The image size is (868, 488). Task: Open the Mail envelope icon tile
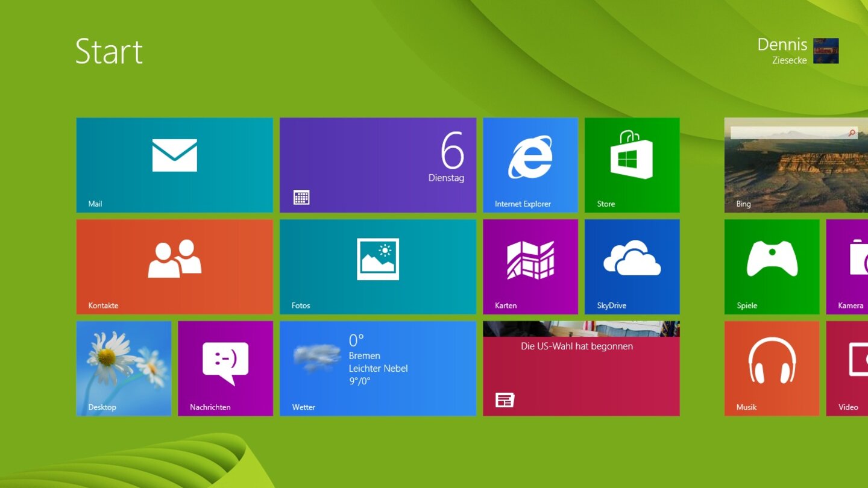(174, 164)
